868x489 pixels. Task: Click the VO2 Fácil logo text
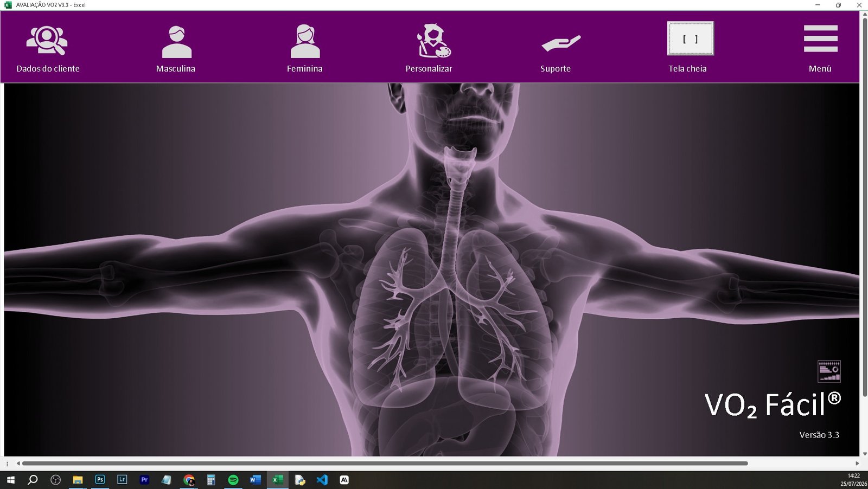773,405
